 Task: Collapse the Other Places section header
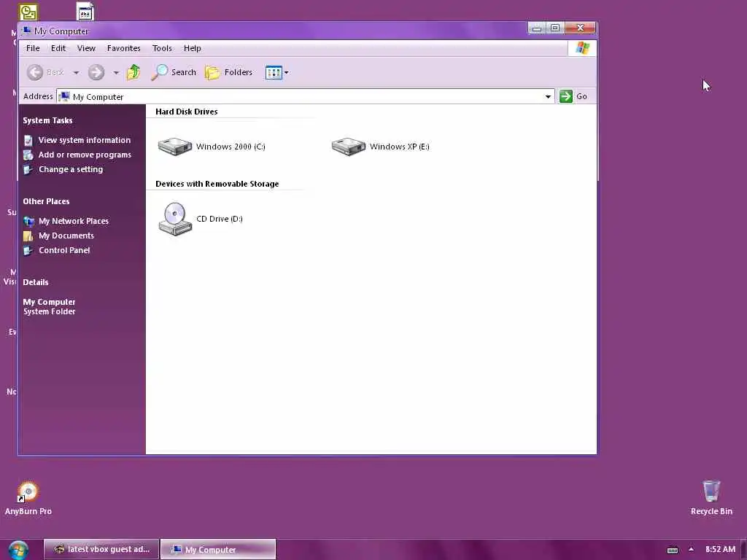coord(46,201)
